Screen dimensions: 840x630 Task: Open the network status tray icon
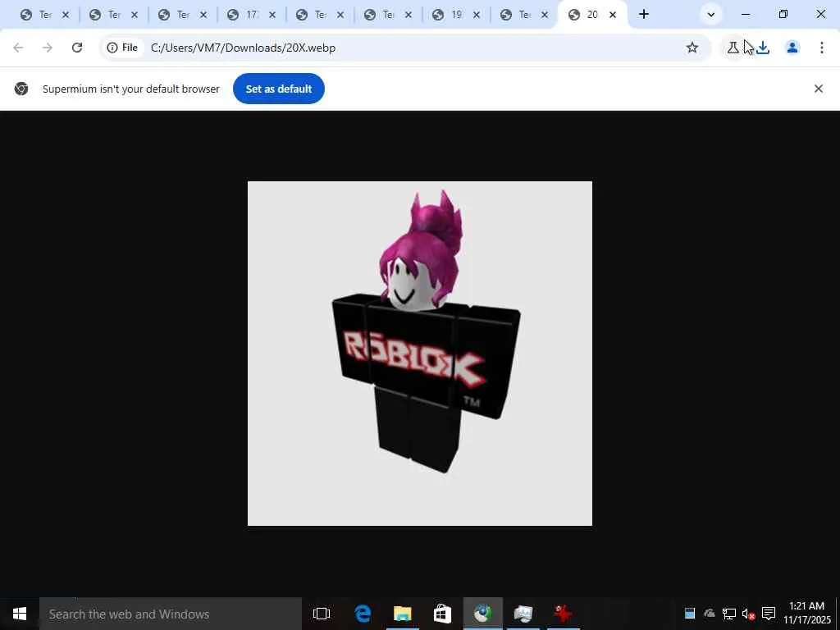729,614
